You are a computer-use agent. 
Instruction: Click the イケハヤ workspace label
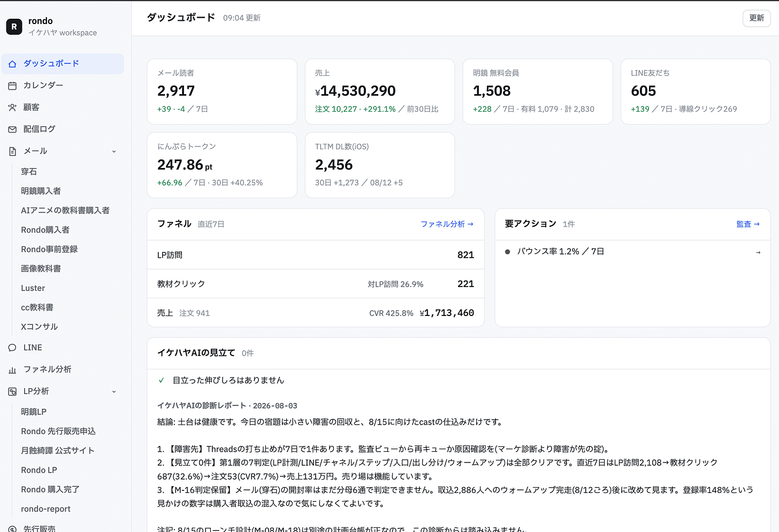point(63,33)
